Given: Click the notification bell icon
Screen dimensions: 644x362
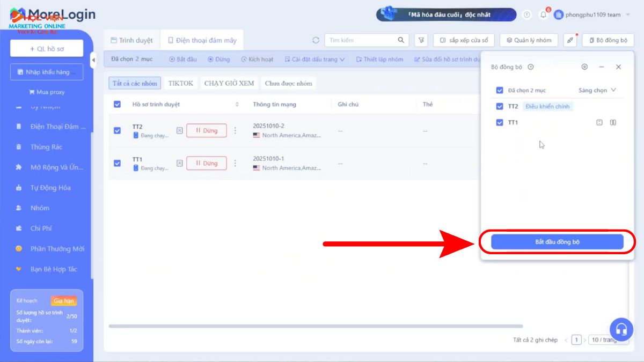Looking at the screenshot, I should pyautogui.click(x=543, y=15).
